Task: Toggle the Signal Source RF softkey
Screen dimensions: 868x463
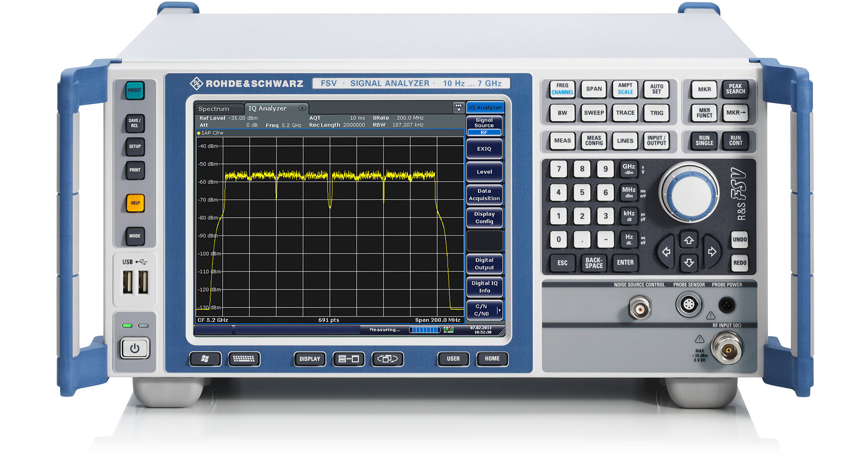Action: pyautogui.click(x=484, y=126)
